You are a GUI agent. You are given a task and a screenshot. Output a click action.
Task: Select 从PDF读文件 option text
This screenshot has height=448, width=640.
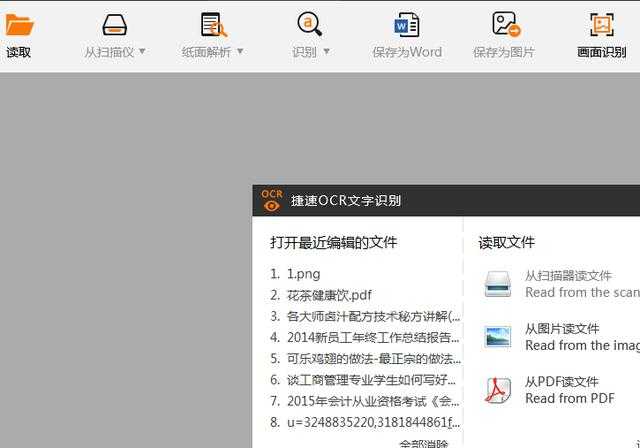coord(562,382)
